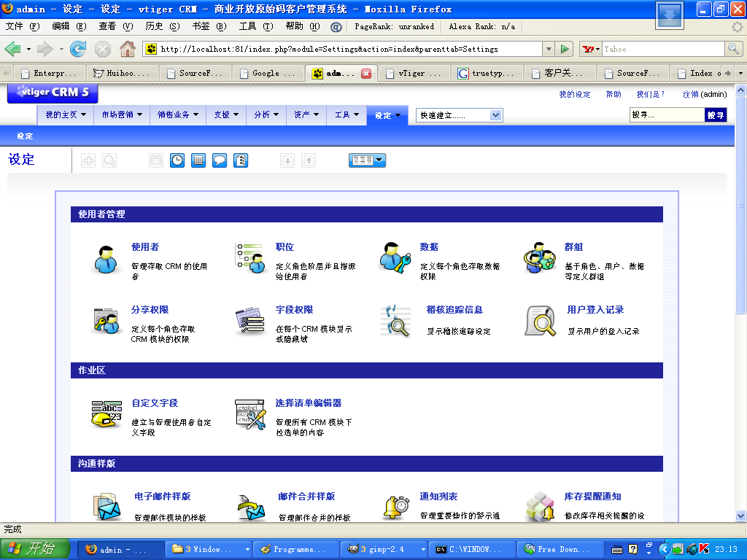Click the 稽核追踪信息 audit trail icon
The height and width of the screenshot is (560, 747).
395,321
